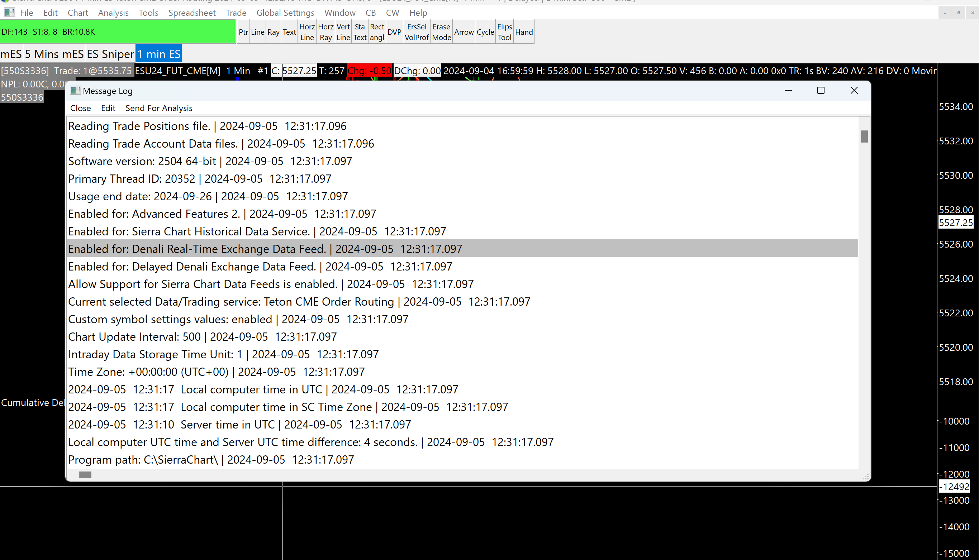Select the Cycle drawing tool
This screenshot has width=979, height=560.
pyautogui.click(x=485, y=32)
